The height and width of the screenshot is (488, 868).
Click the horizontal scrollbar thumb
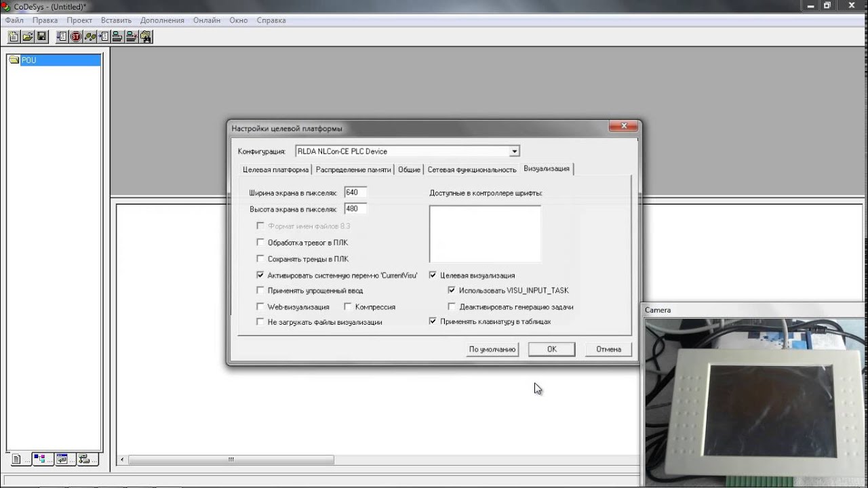pos(231,460)
